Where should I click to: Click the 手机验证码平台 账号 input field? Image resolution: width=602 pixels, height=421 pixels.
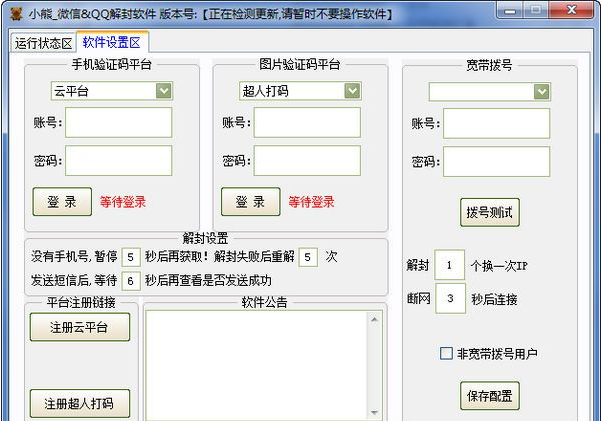coord(118,123)
